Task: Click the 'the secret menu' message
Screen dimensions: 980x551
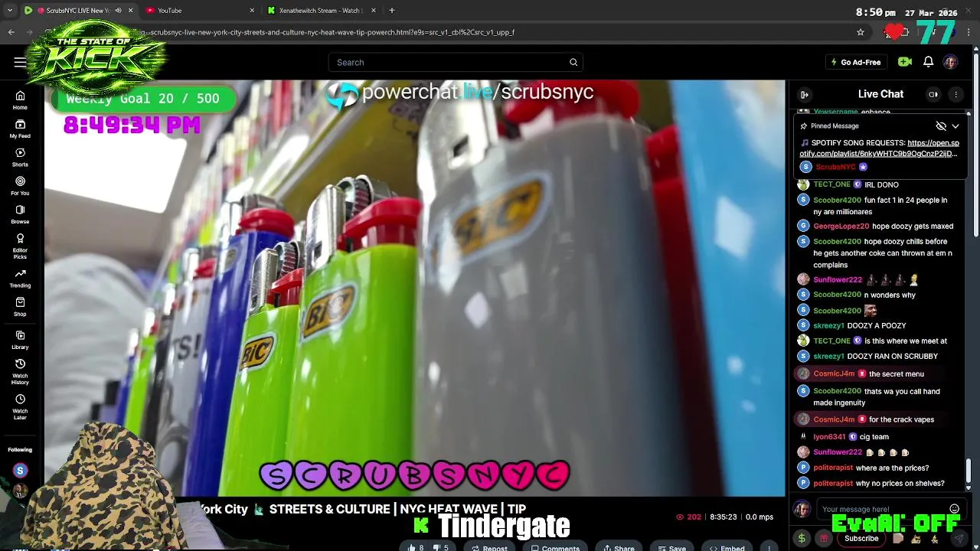Action: point(897,374)
